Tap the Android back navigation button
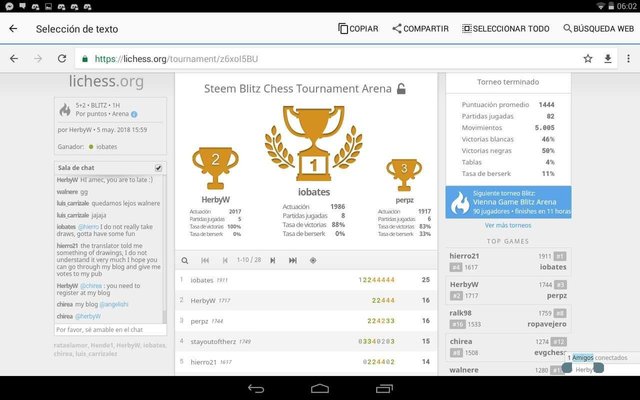This screenshot has height=400, width=640. (x=256, y=389)
